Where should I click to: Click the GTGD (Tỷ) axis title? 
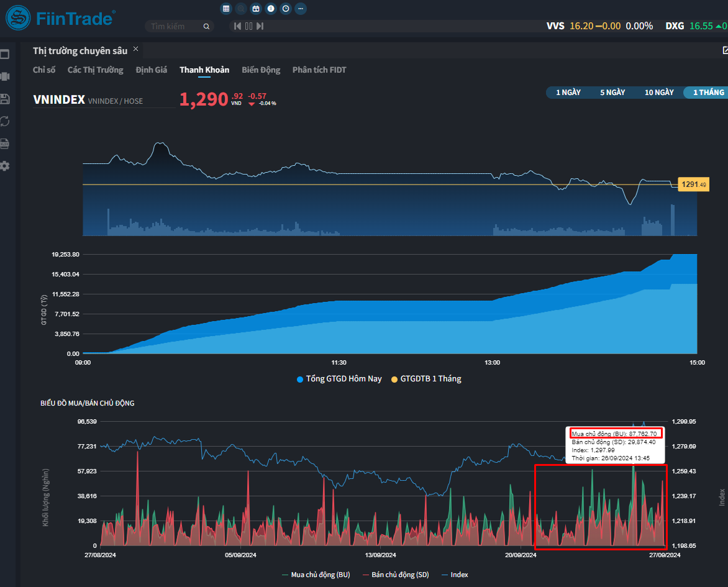[44, 310]
